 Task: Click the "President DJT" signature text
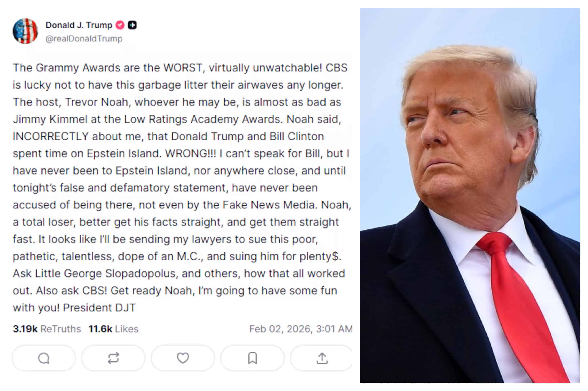point(99,308)
